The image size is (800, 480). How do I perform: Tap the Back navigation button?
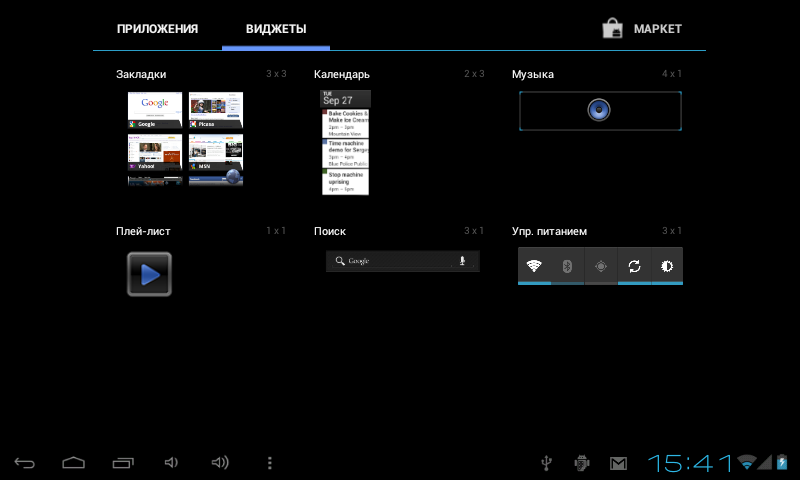pyautogui.click(x=24, y=463)
